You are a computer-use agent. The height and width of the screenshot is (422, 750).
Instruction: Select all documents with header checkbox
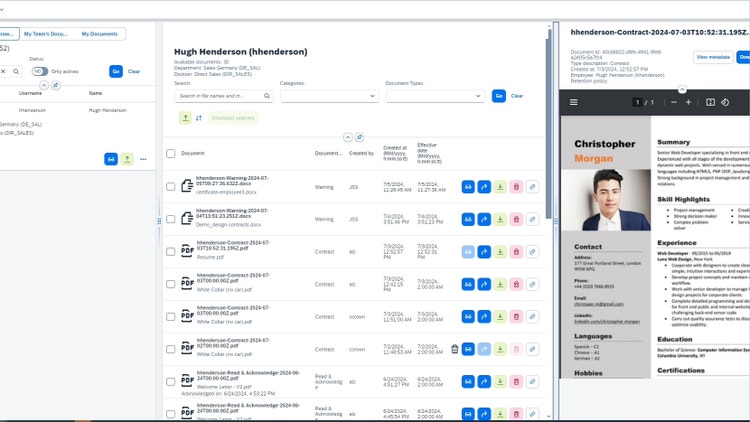point(171,154)
